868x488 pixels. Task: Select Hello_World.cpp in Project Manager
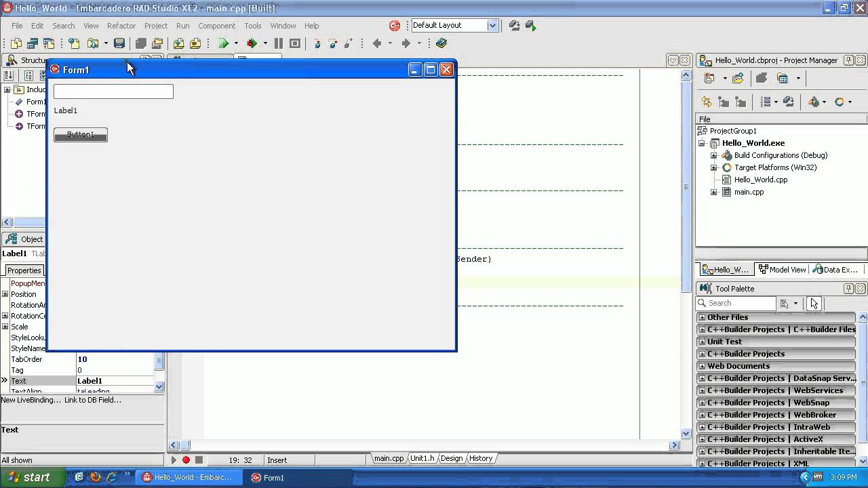(x=760, y=180)
